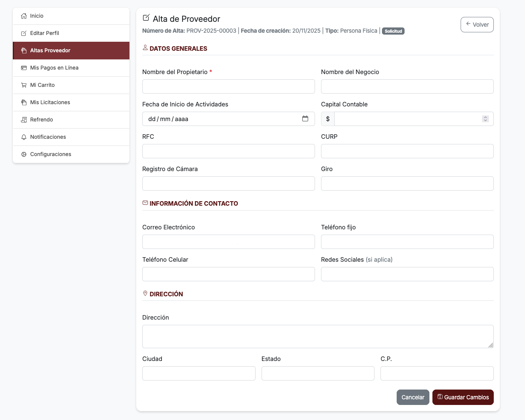Open Configuraciones menu item

coord(71,154)
